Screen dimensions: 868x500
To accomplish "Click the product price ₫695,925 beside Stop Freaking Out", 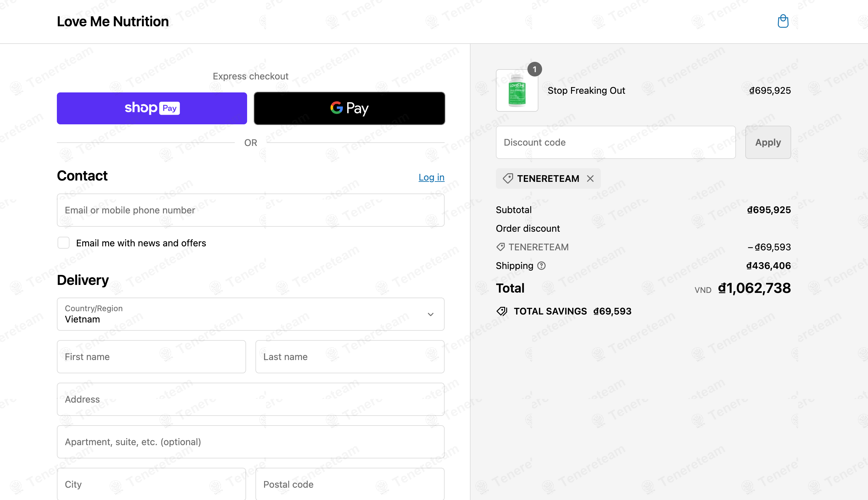I will tap(770, 90).
